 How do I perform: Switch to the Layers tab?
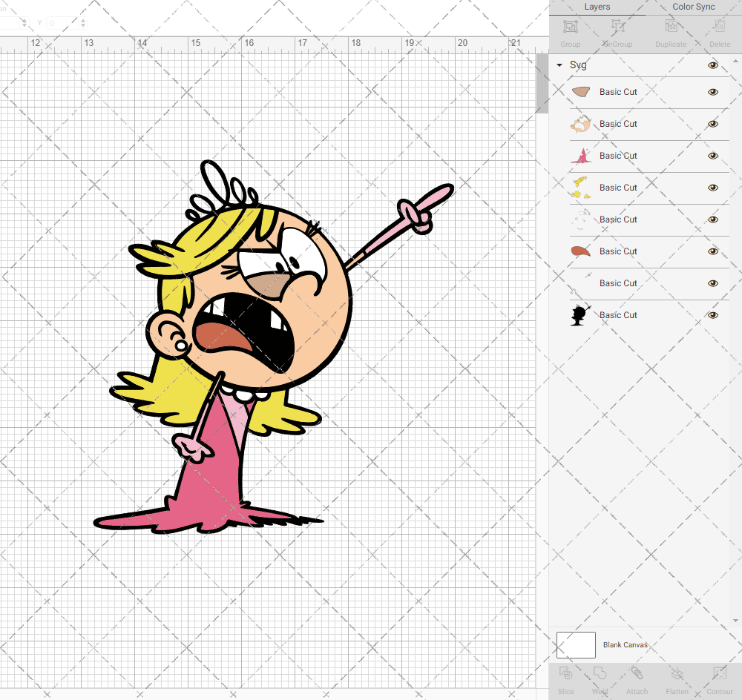click(597, 7)
